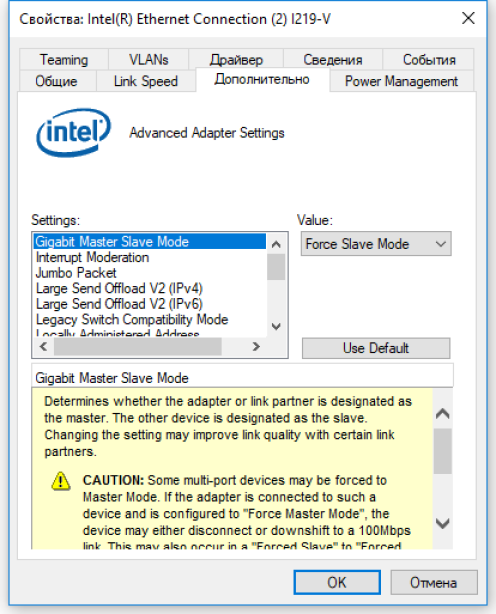Viewport: 496px width, 614px height.
Task: Click description pane scroll down arrow
Action: tap(443, 523)
